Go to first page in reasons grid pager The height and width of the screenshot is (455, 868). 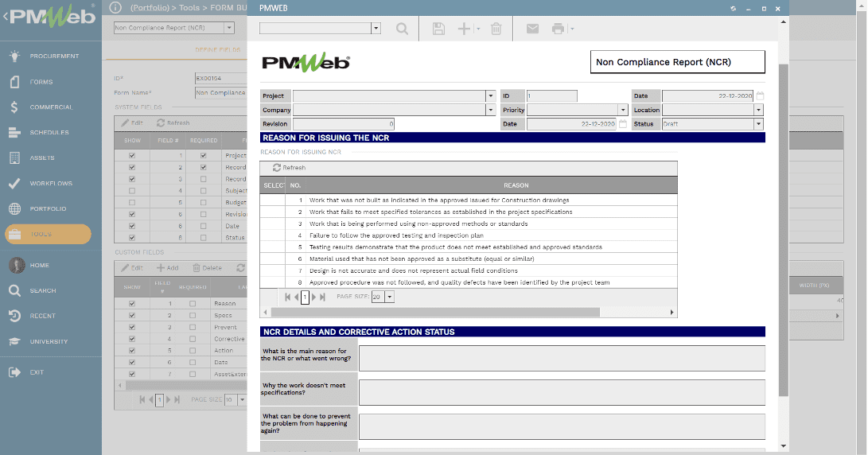(288, 297)
